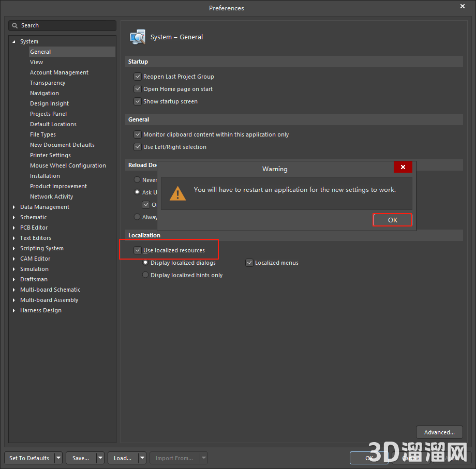Open Transparency preferences page
476x469 pixels.
pyautogui.click(x=48, y=83)
